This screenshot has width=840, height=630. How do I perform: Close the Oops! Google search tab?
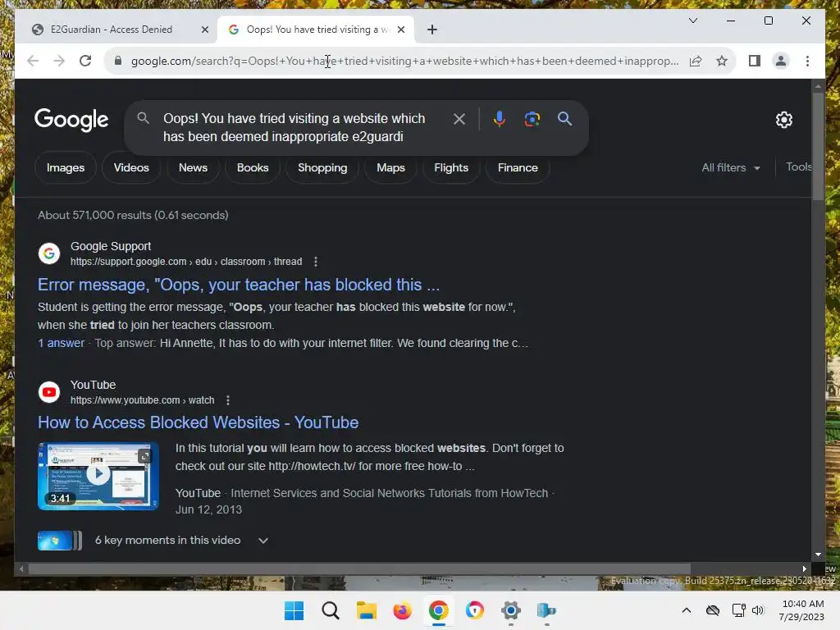click(401, 30)
